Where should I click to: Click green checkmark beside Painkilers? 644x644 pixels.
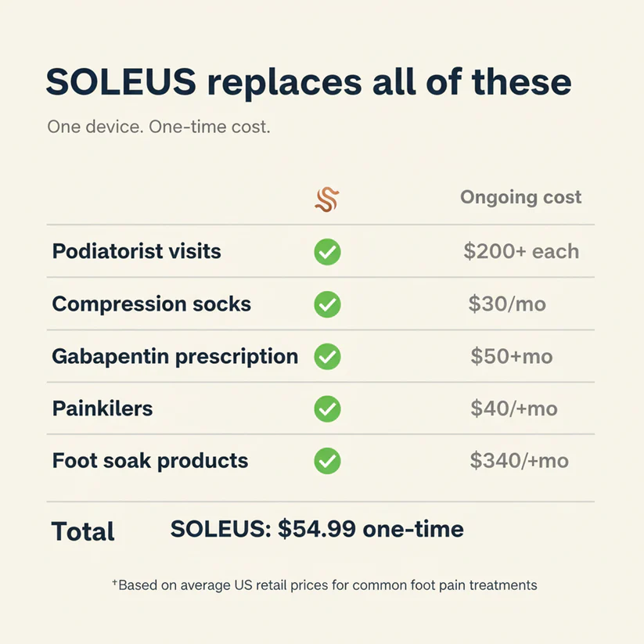point(327,408)
